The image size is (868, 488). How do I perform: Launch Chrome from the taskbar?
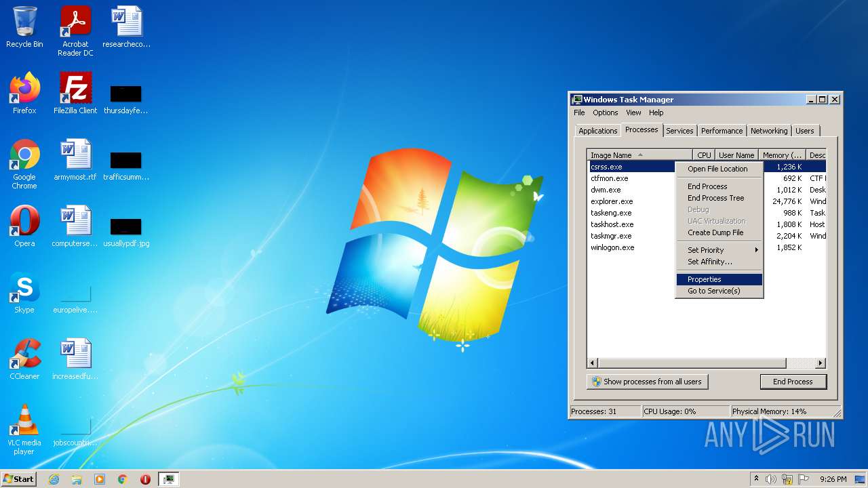(123, 479)
